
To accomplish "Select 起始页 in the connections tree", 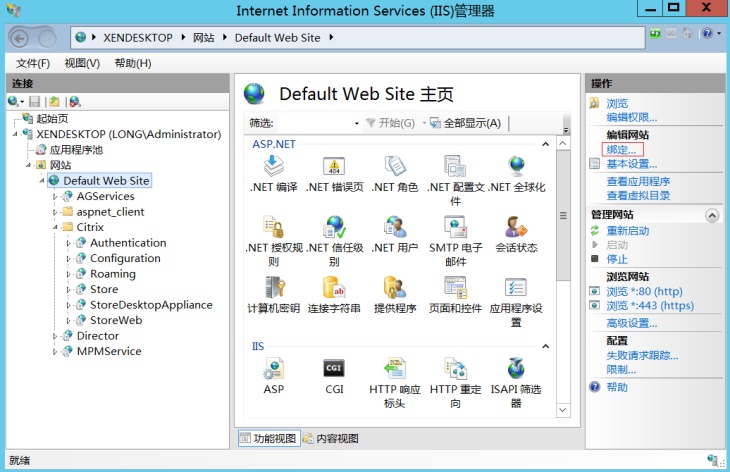I will (52, 119).
